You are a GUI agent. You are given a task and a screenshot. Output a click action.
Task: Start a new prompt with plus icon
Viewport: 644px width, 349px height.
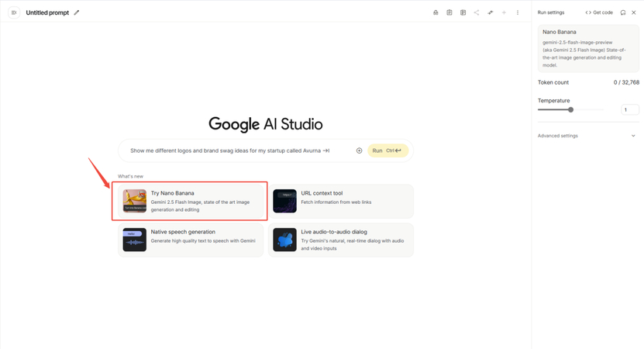(504, 12)
